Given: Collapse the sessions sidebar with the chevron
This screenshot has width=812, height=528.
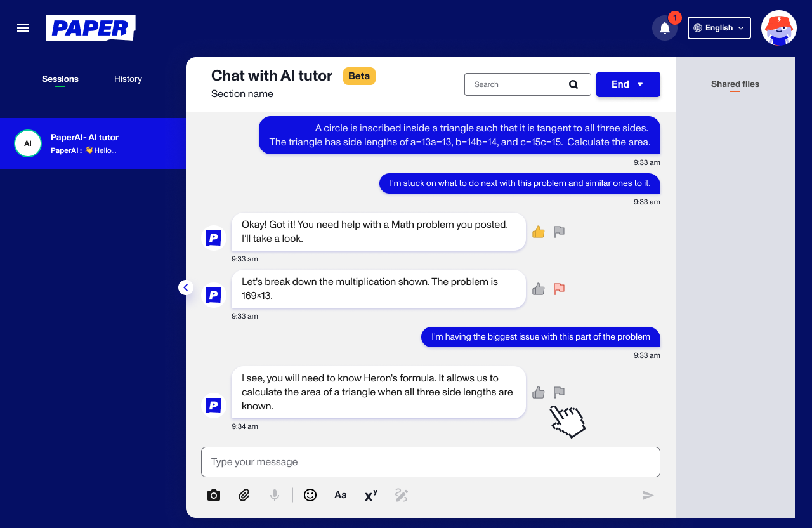Looking at the screenshot, I should pyautogui.click(x=186, y=287).
